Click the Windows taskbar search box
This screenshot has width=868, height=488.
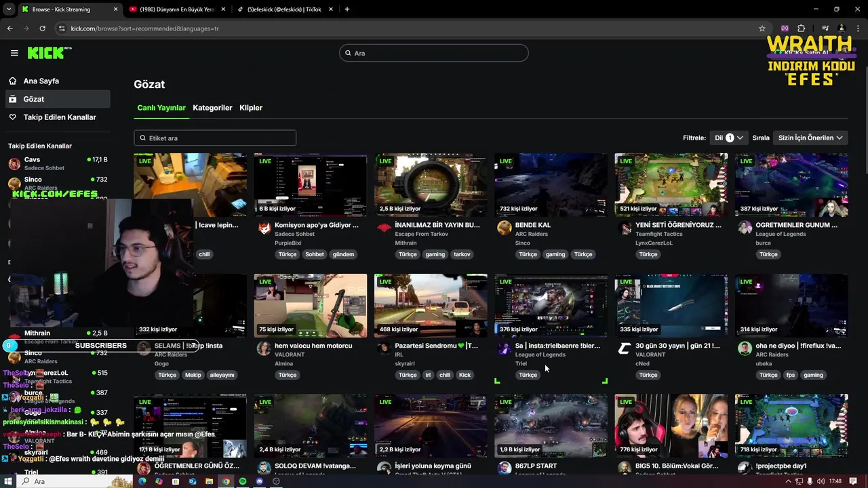click(x=75, y=481)
